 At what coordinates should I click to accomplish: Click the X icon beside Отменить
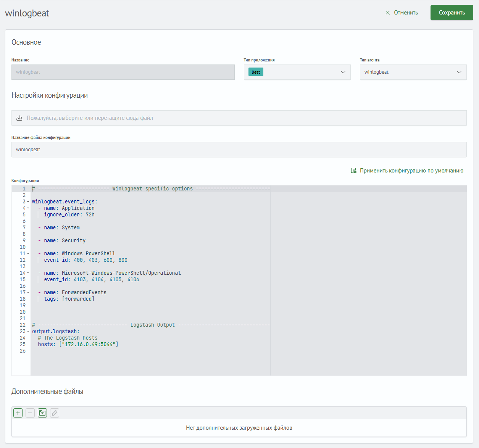(388, 13)
